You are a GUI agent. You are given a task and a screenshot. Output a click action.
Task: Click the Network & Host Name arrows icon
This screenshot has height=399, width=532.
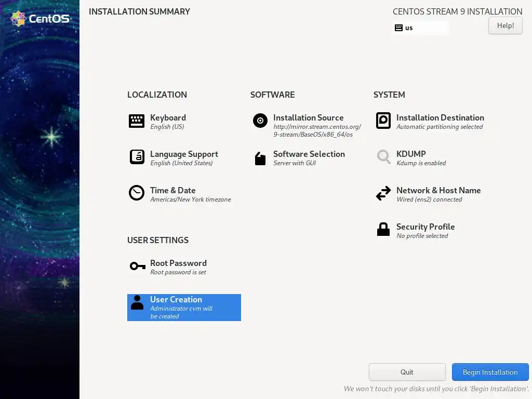coord(383,193)
